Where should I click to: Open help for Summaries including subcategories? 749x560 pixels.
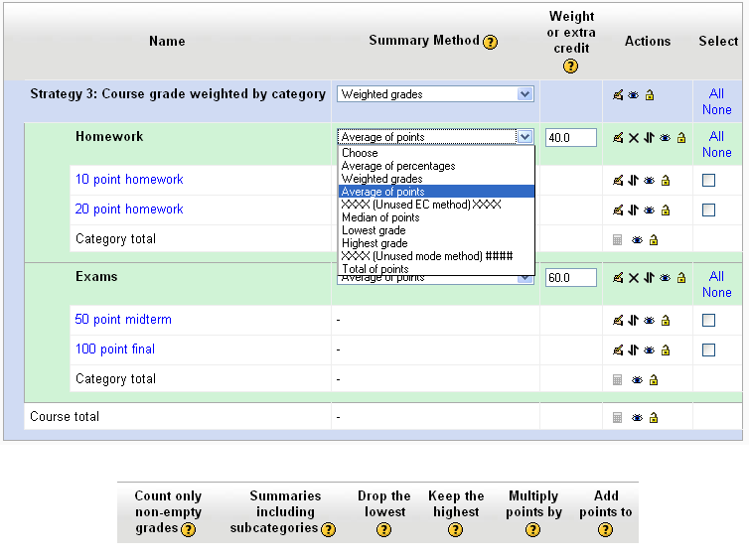tap(328, 529)
